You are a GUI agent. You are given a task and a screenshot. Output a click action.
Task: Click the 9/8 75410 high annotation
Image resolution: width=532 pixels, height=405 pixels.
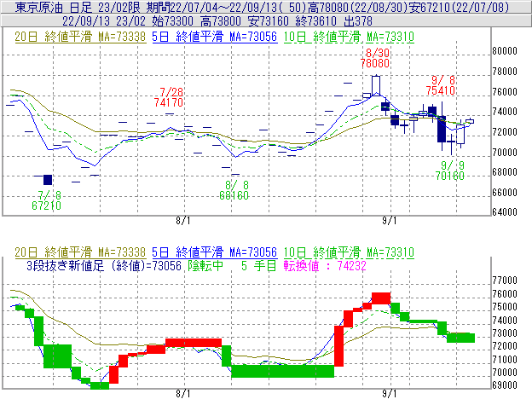(441, 85)
